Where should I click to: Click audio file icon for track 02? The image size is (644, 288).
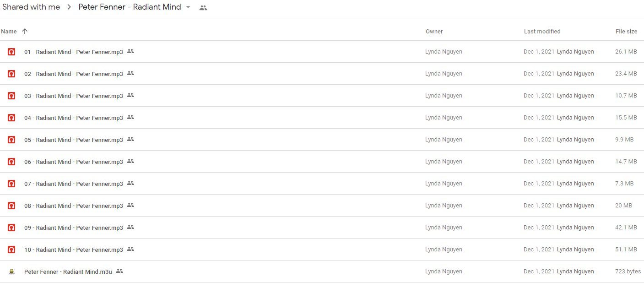tap(11, 74)
